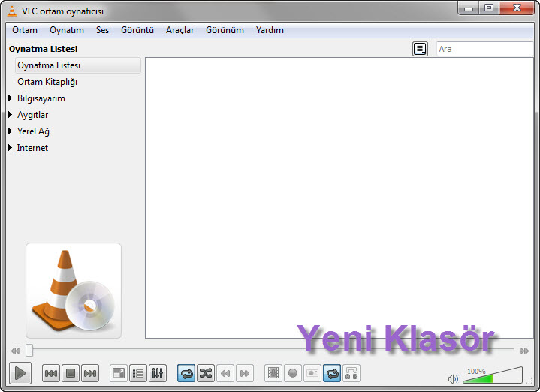Image resolution: width=540 pixels, height=392 pixels.
Task: Open the Ortam menu
Action: (x=25, y=30)
